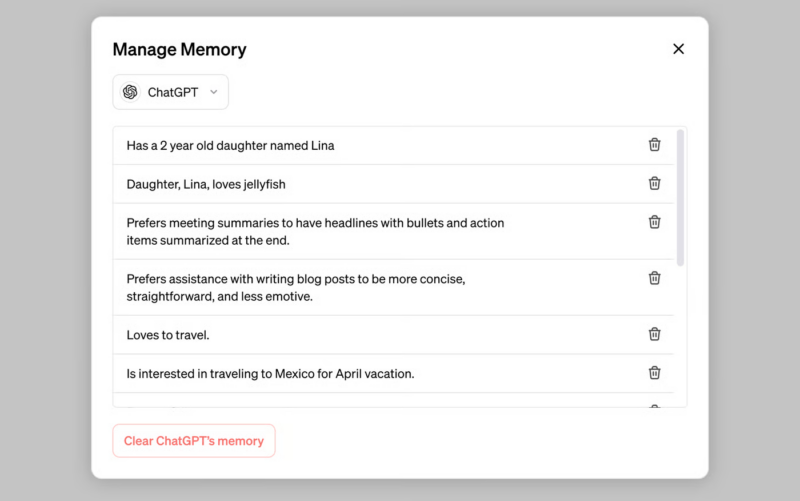Click the Mexico April vacation memory text
This screenshot has height=501, width=800.
[270, 374]
